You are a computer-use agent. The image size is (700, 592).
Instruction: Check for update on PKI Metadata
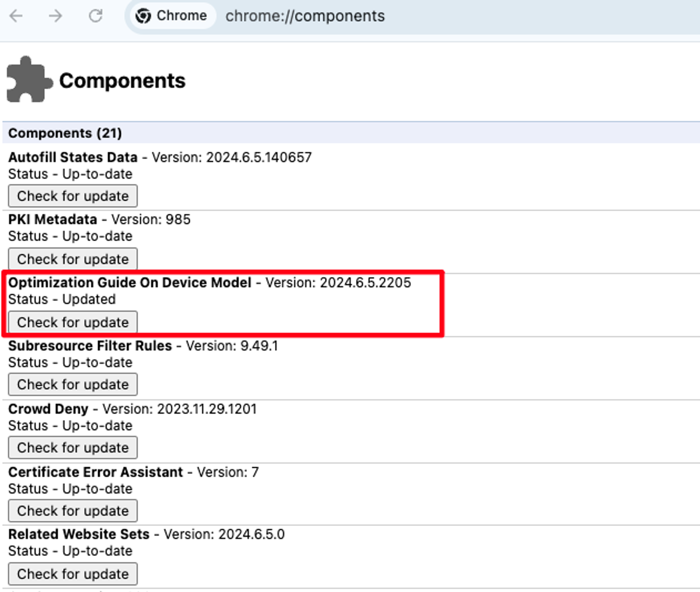click(72, 259)
